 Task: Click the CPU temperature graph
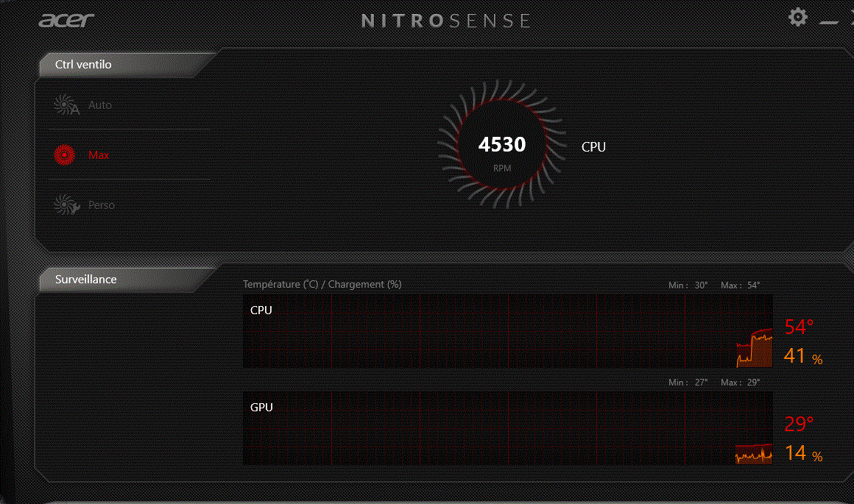(x=507, y=332)
